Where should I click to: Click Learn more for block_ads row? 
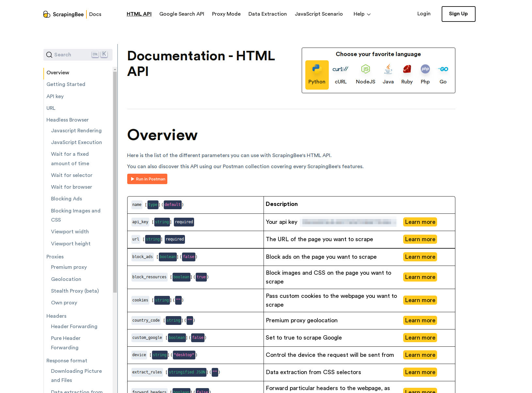pos(420,257)
